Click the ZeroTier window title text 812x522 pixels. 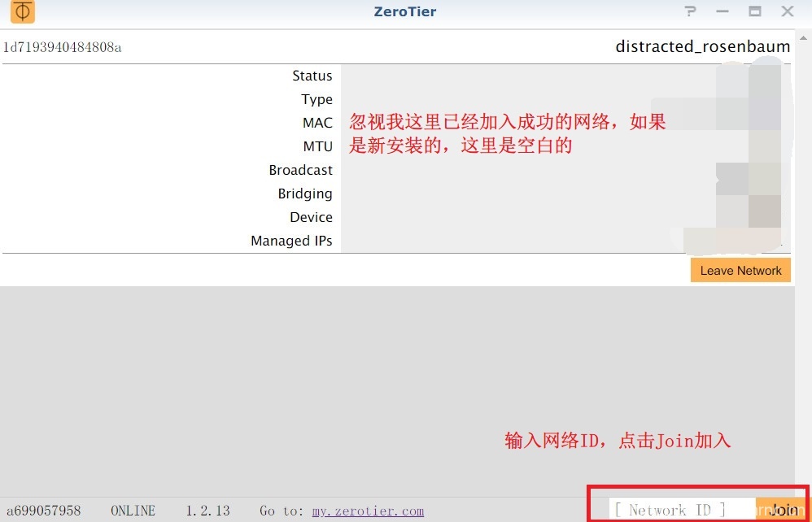(404, 11)
